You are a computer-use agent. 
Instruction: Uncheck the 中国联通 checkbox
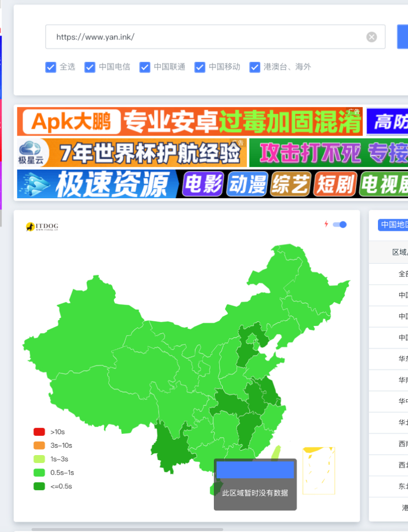144,67
